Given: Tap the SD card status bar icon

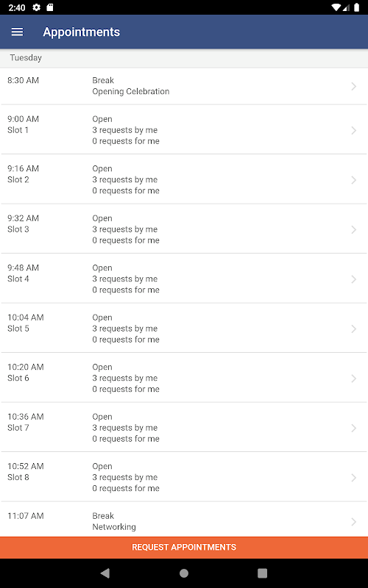Looking at the screenshot, I should pos(50,7).
